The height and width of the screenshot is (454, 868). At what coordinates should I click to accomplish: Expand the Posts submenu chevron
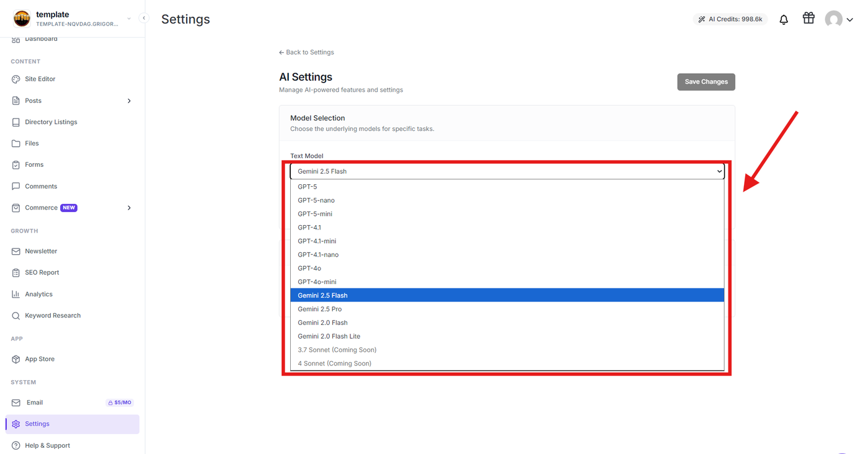129,100
